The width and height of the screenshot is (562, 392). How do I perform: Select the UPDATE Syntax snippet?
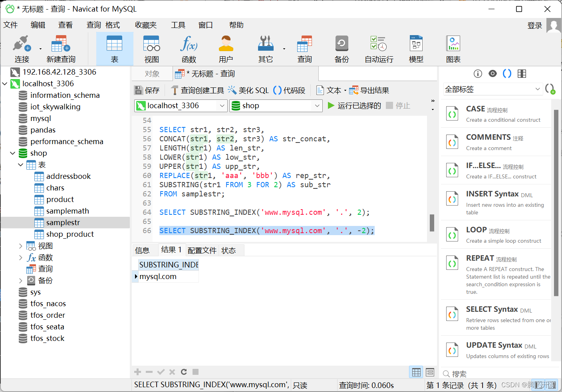coord(496,350)
